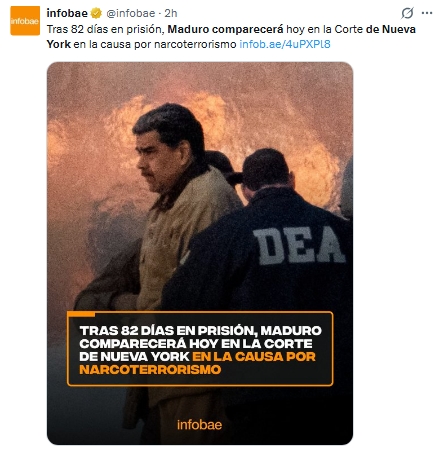439x451 pixels.
Task: Follow the infob.ae/4uPXPl8 article link
Action: coord(285,44)
